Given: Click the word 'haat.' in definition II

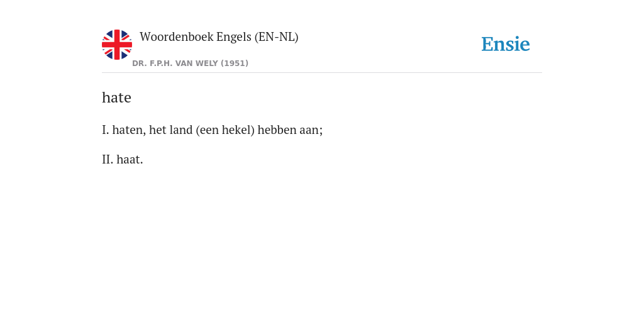Looking at the screenshot, I should (x=130, y=159).
